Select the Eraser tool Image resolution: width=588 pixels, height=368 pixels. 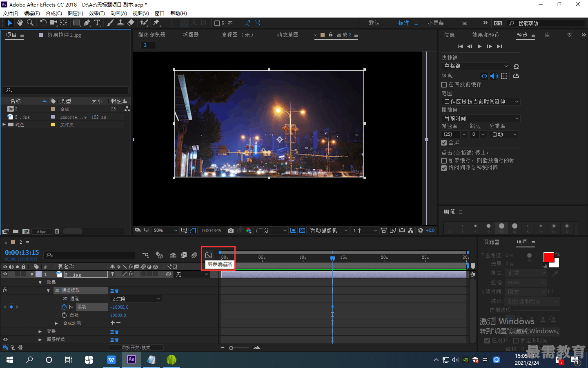pos(131,23)
